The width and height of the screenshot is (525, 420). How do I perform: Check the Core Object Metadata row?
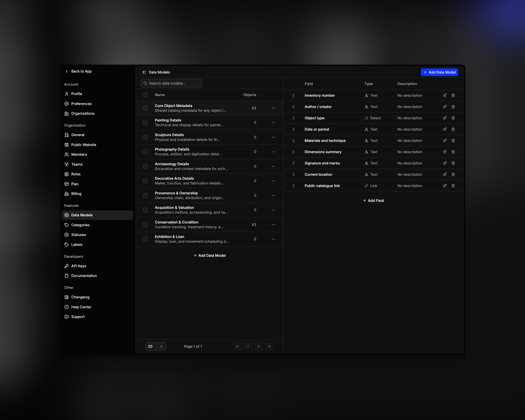(145, 108)
